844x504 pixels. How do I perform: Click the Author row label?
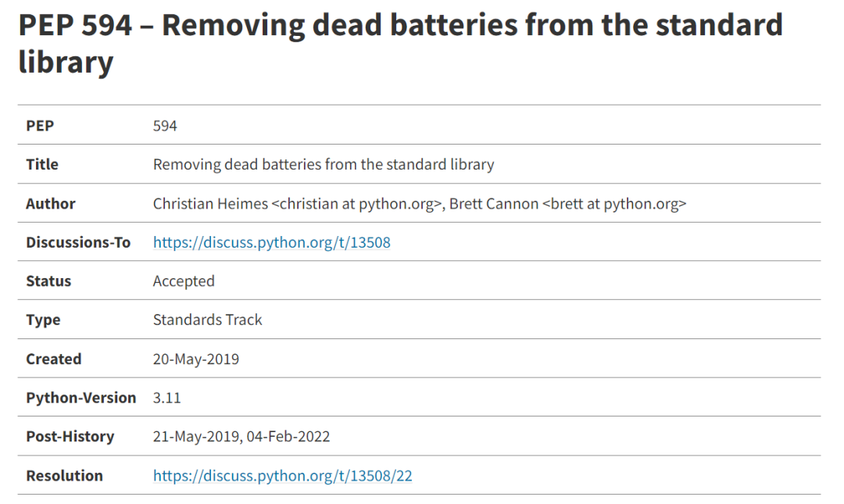click(x=51, y=203)
